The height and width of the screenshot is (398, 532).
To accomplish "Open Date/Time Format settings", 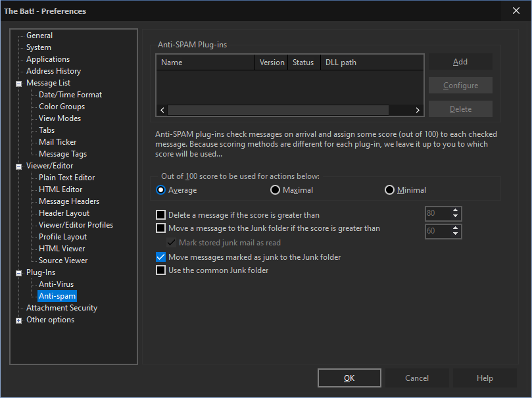I will (x=70, y=95).
